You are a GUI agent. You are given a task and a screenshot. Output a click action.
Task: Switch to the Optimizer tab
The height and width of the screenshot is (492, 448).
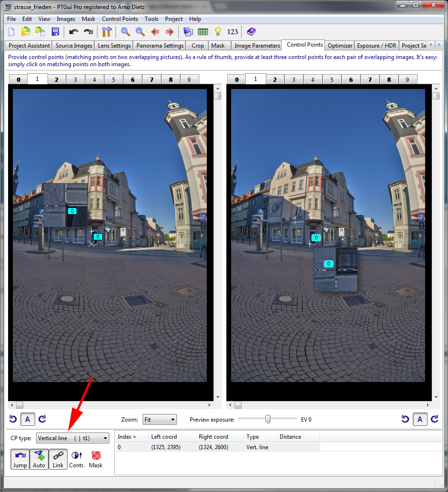(340, 46)
